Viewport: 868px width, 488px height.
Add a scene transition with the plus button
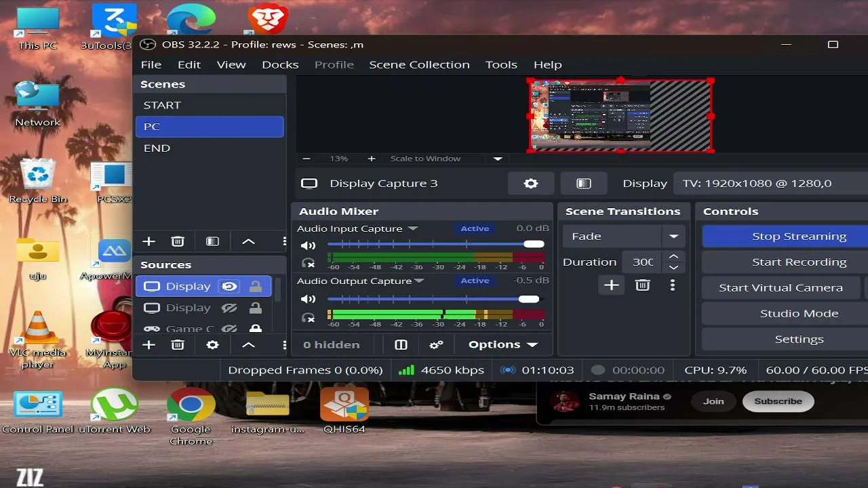[612, 285]
